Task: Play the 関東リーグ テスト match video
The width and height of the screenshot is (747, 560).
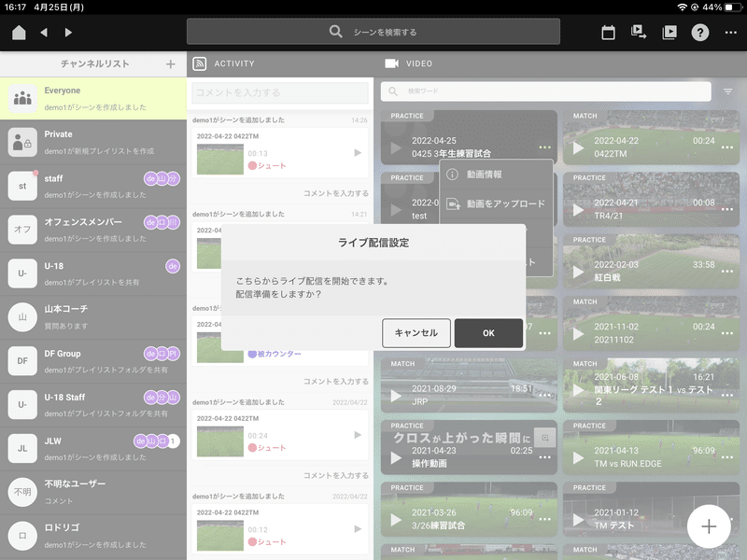Action: (x=578, y=390)
